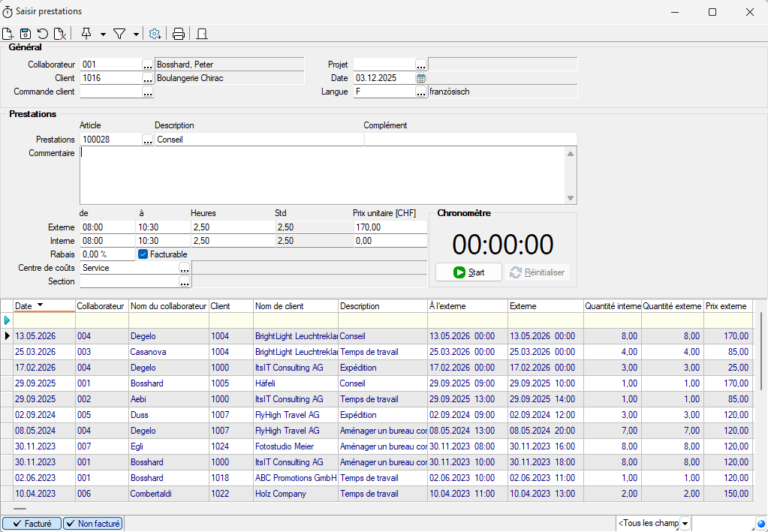Open the calendar picker for Date

[x=421, y=78]
